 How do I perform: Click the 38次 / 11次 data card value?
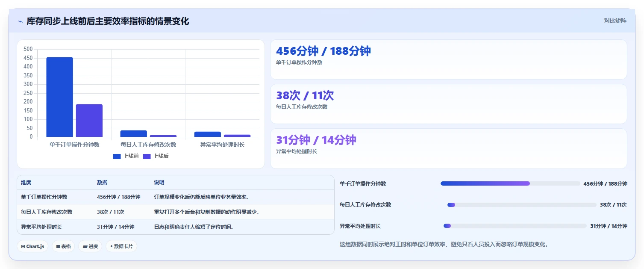point(305,95)
